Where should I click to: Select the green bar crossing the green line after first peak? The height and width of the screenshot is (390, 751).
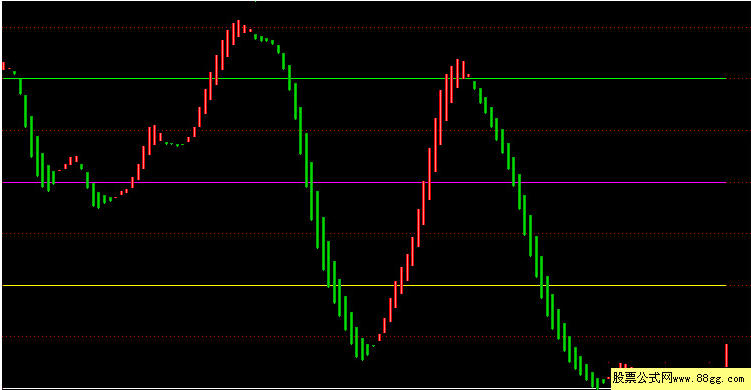pos(289,78)
